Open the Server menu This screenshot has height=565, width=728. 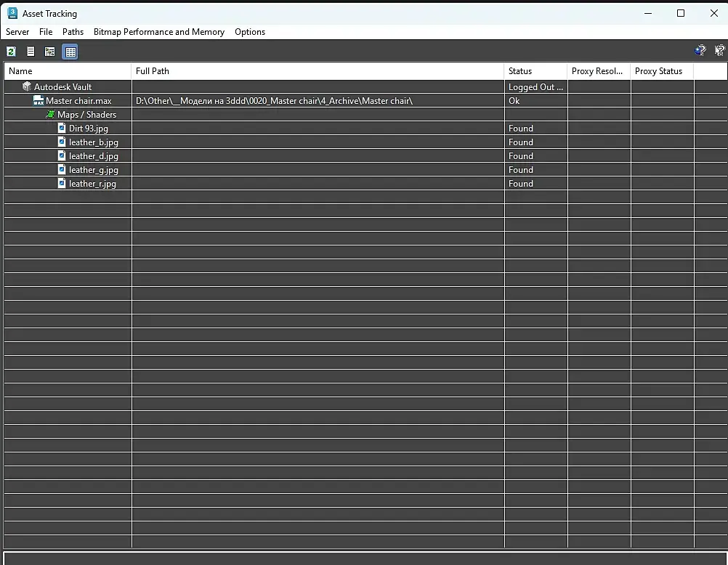tap(17, 31)
